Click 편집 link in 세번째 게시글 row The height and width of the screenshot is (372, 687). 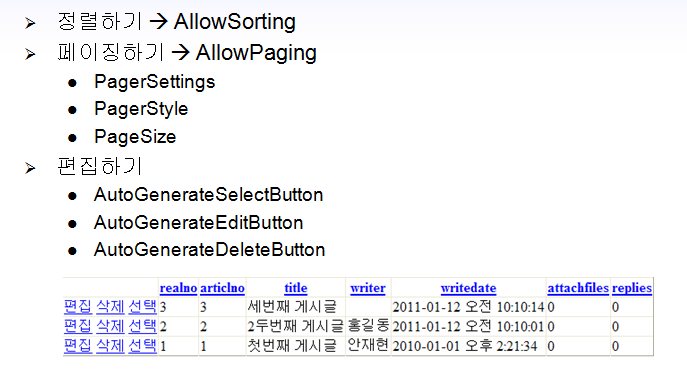click(78, 306)
